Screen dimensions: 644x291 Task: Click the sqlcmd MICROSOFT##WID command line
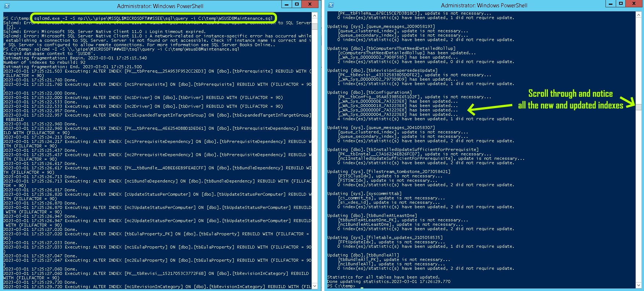tap(121, 49)
